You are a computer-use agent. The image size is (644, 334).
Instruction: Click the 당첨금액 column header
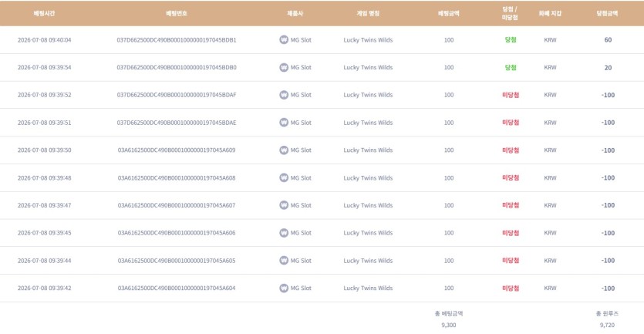pyautogui.click(x=608, y=14)
